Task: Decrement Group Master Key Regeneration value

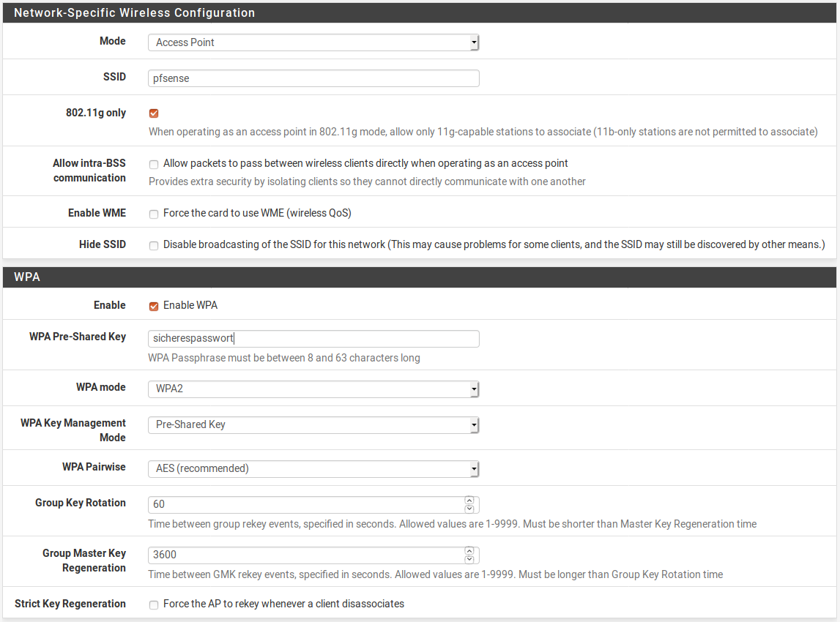Action: 469,559
